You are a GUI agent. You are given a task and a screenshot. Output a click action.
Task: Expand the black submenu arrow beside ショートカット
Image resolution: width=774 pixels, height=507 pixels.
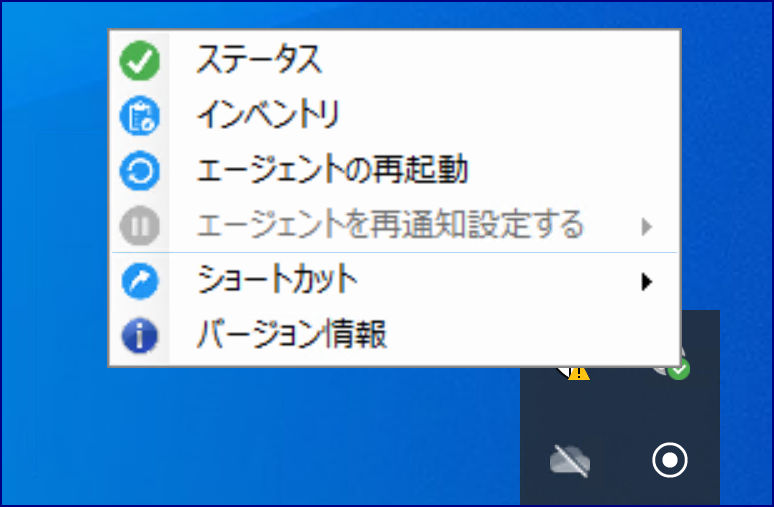[x=647, y=281]
